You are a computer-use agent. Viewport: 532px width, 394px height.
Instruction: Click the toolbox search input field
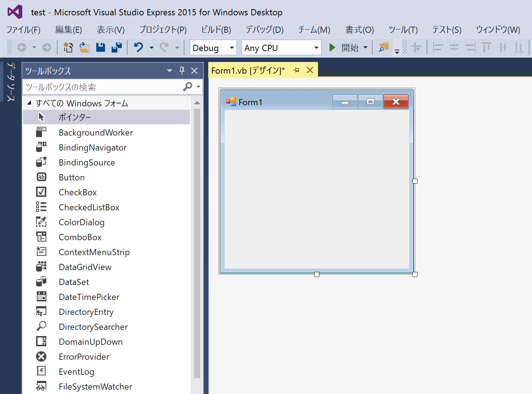(x=102, y=87)
